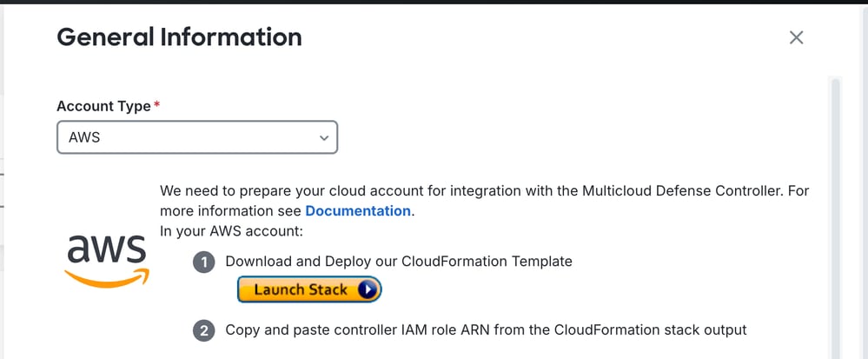Screen dimensions: 868x359
Task: Click the AWS logo image
Action: (x=106, y=261)
